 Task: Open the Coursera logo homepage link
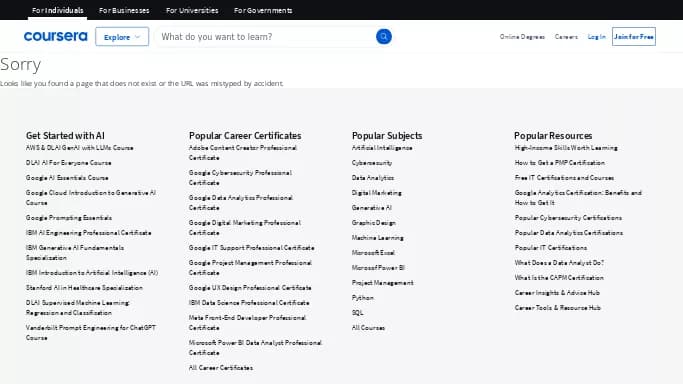55,37
